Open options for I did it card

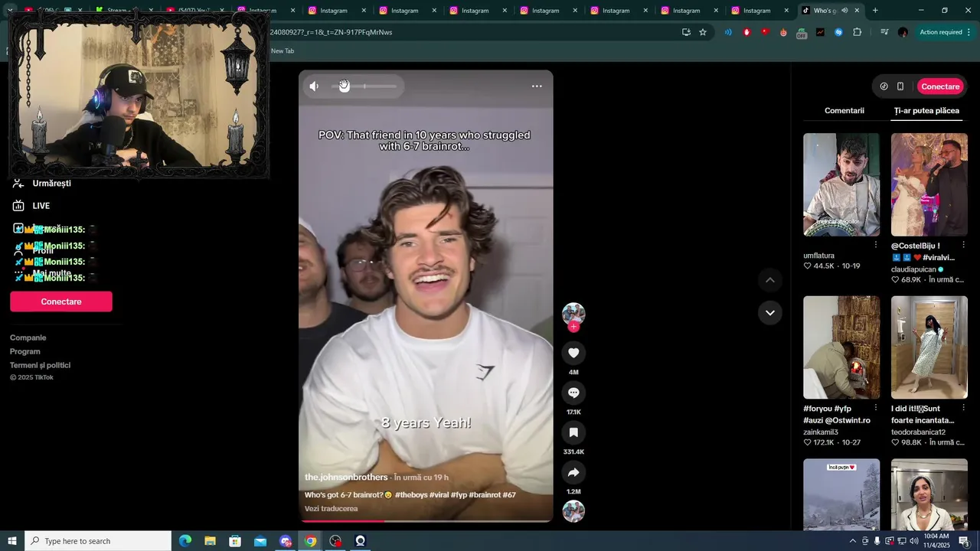tap(963, 408)
